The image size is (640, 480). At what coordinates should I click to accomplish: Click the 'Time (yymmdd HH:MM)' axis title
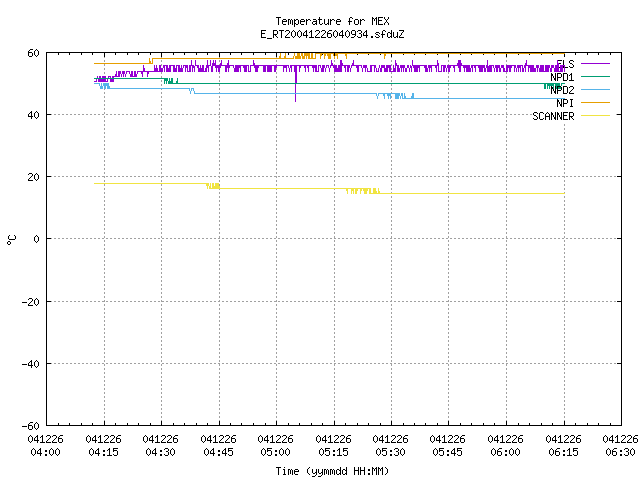tap(332, 471)
